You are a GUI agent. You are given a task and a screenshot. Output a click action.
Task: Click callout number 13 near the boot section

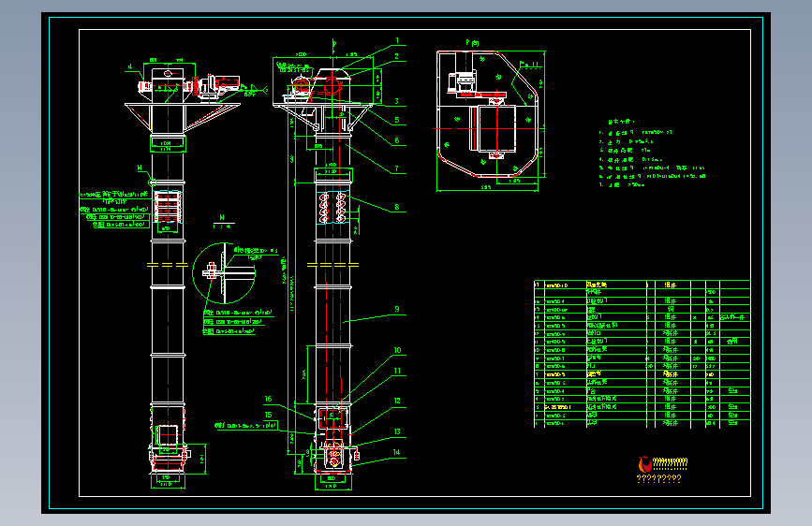point(397,431)
